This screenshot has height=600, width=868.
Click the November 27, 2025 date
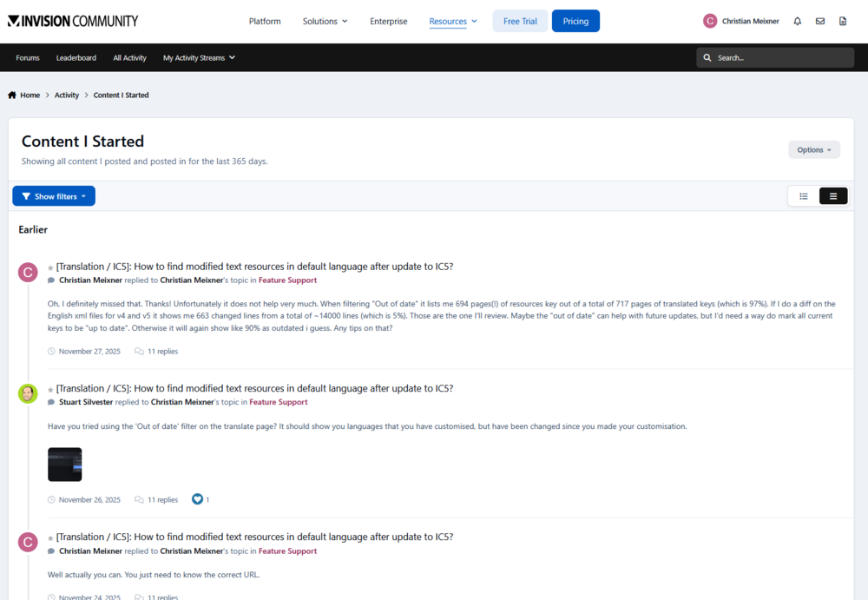[x=89, y=352]
